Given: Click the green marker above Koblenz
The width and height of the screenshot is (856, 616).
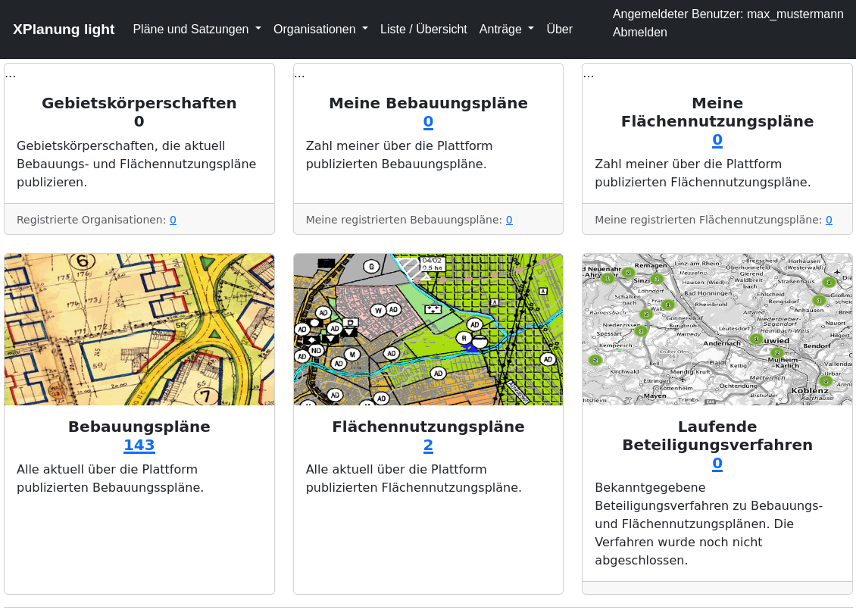Looking at the screenshot, I should pos(826,380).
